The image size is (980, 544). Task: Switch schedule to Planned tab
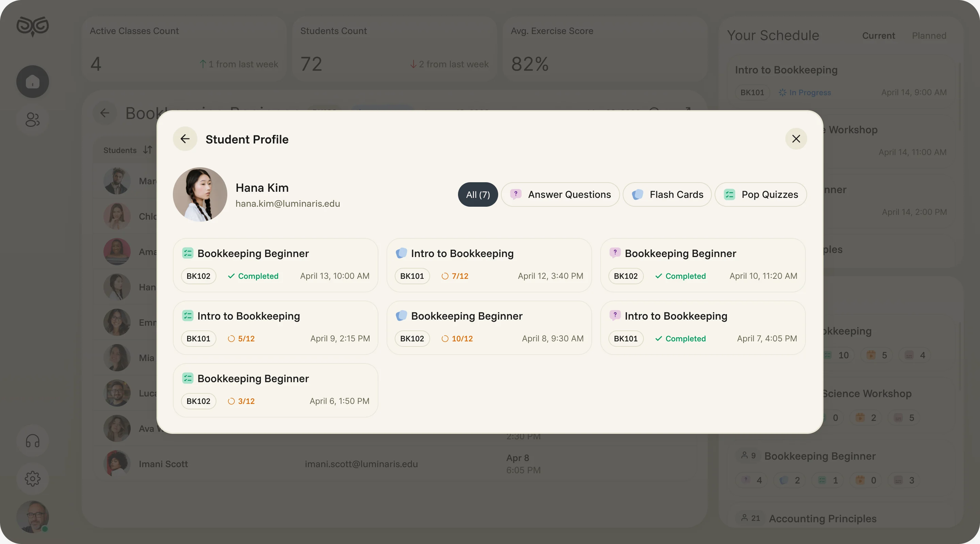929,35
